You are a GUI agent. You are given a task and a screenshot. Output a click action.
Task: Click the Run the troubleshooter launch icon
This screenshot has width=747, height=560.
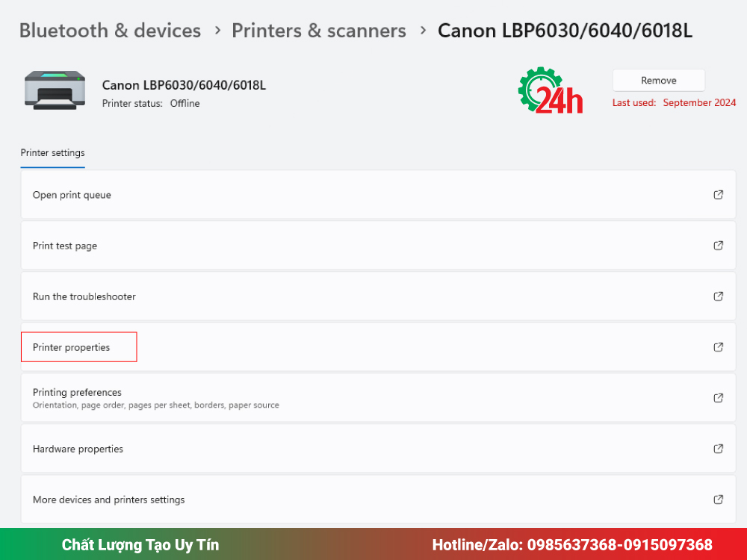click(x=718, y=296)
